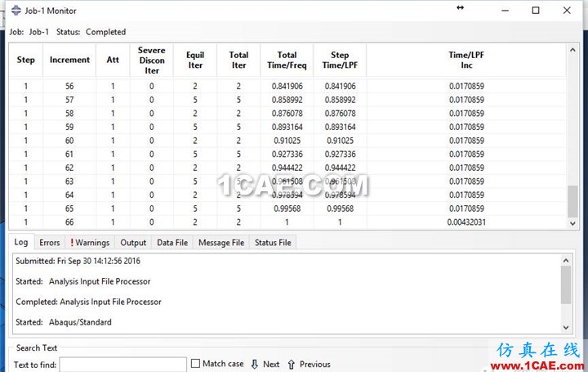
Task: Select increment 61 cell
Action: click(69, 155)
